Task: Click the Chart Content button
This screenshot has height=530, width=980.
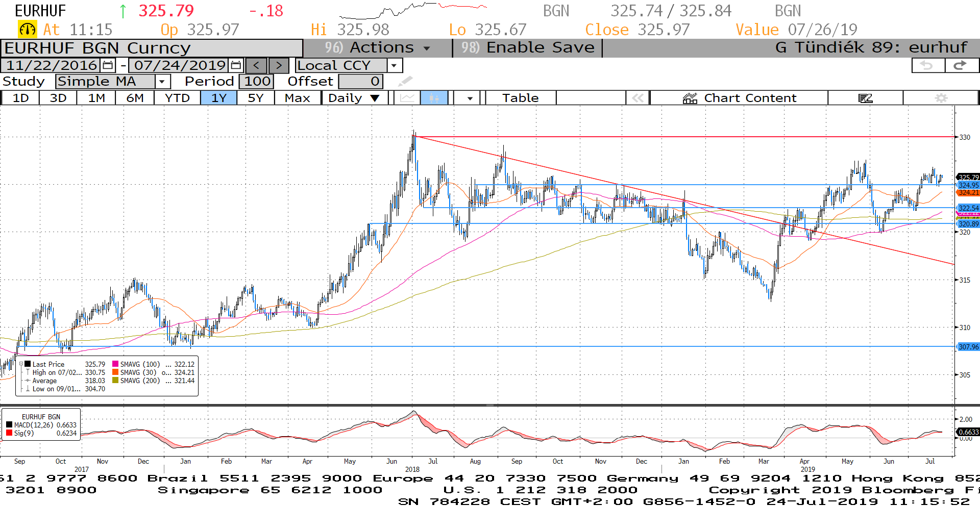Action: 739,98
